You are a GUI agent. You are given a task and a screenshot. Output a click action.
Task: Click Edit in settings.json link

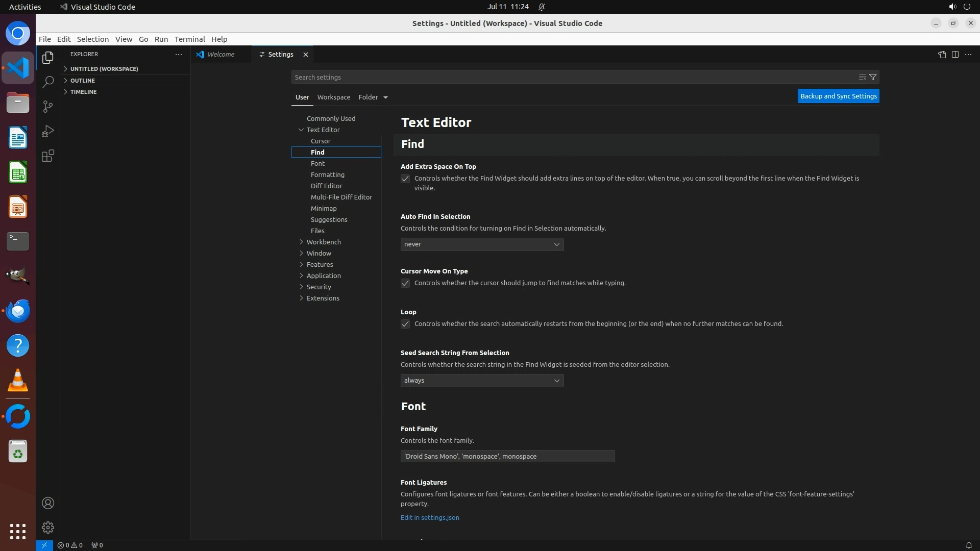[430, 517]
